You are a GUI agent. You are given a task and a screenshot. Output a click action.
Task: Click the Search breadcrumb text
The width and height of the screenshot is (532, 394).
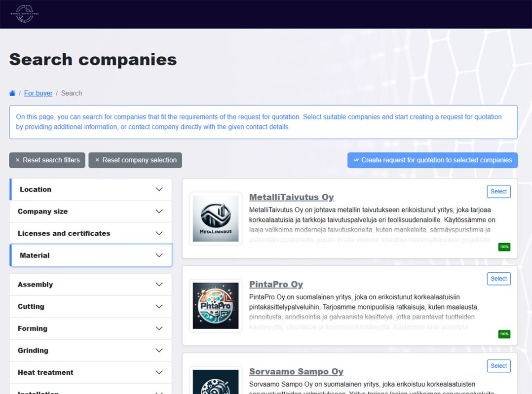click(72, 93)
